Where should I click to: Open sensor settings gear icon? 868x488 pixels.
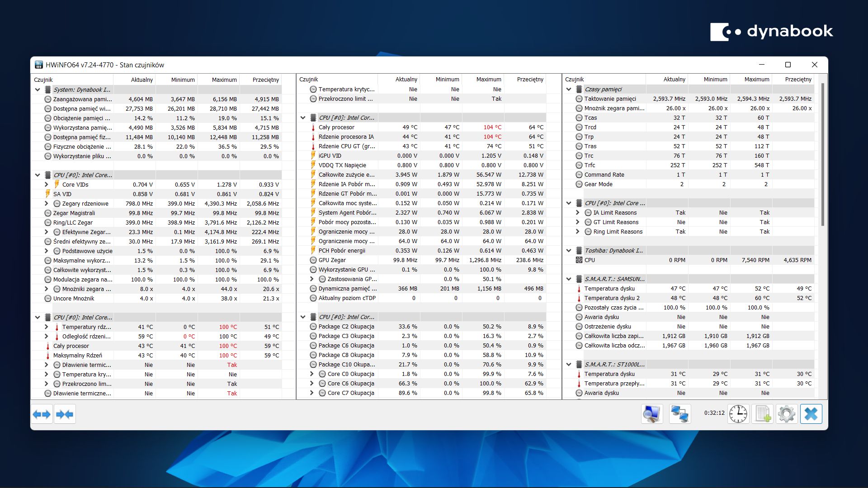787,414
